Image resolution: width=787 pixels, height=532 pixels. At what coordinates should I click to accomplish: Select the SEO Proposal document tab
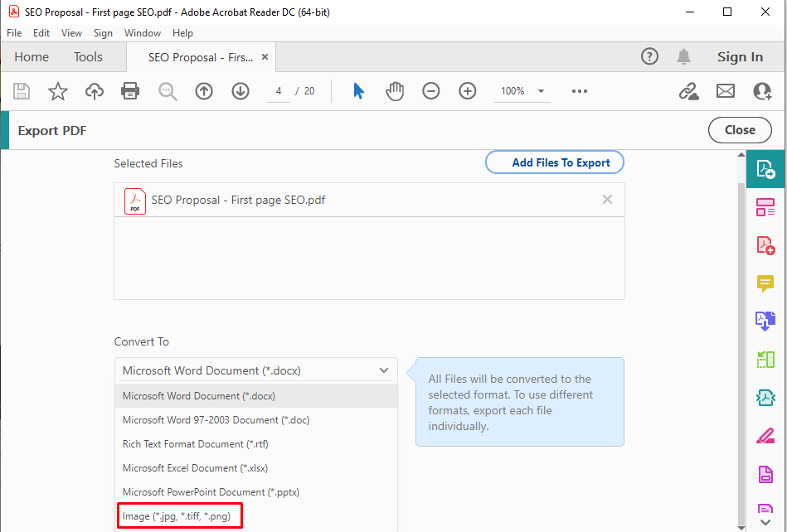point(200,58)
